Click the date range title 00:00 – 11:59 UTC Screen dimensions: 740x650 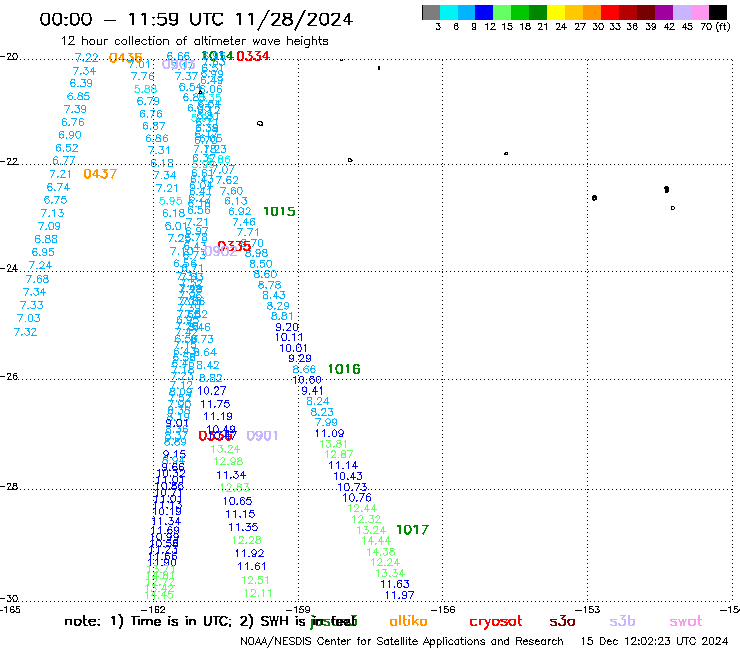coord(196,19)
